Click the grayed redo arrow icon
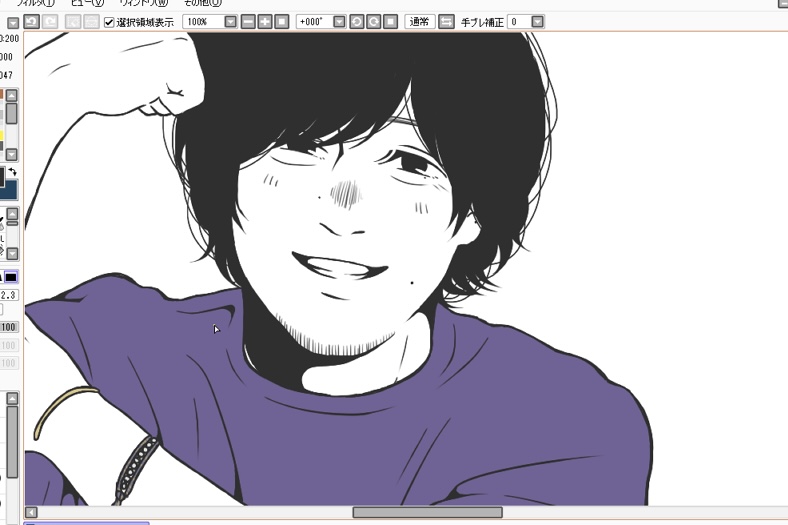This screenshot has height=525, width=788. click(50, 22)
